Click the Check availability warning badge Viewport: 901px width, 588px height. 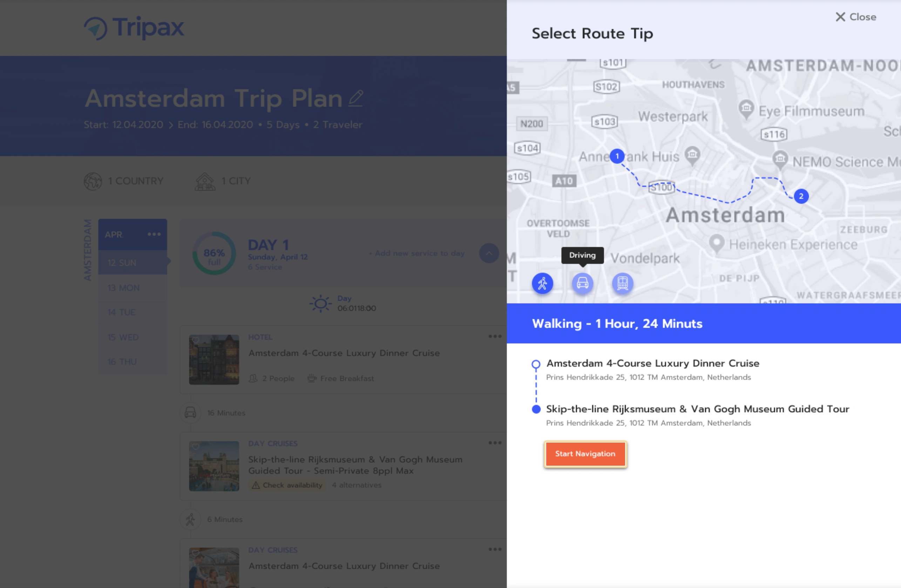[x=287, y=485]
